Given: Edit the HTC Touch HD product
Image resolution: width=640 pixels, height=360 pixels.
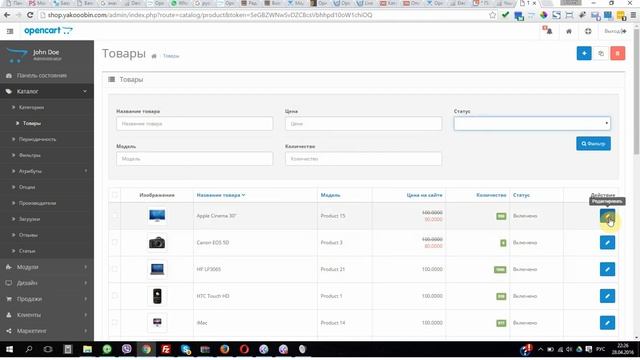Looking at the screenshot, I should [x=607, y=296].
